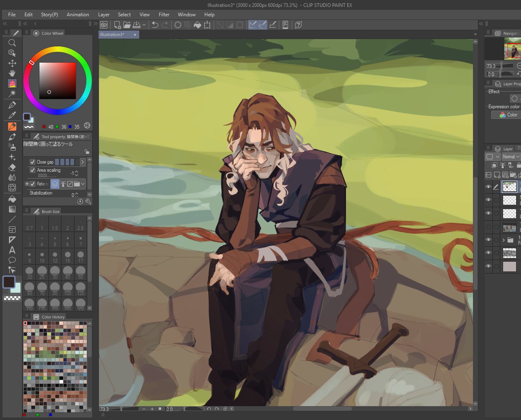Select brush size 100 preset
The width and height of the screenshot is (521, 420).
68,288
